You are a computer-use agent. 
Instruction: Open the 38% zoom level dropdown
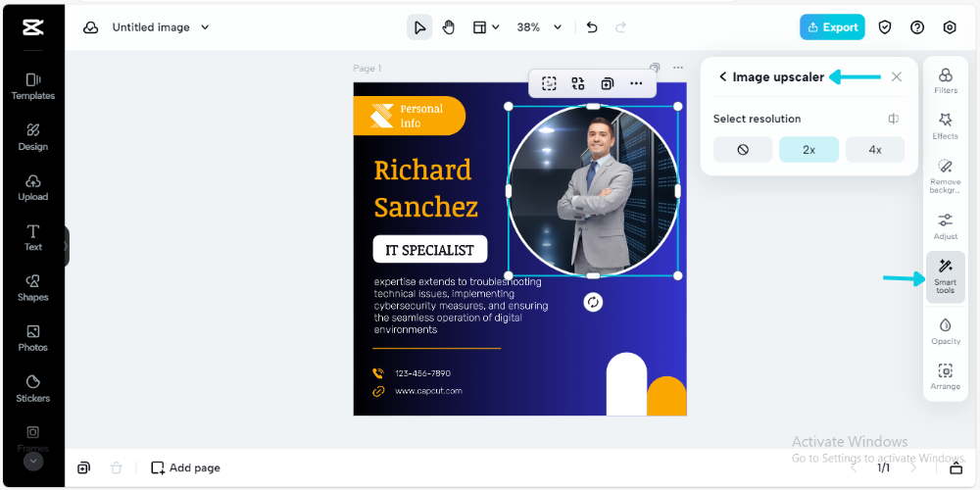[539, 27]
